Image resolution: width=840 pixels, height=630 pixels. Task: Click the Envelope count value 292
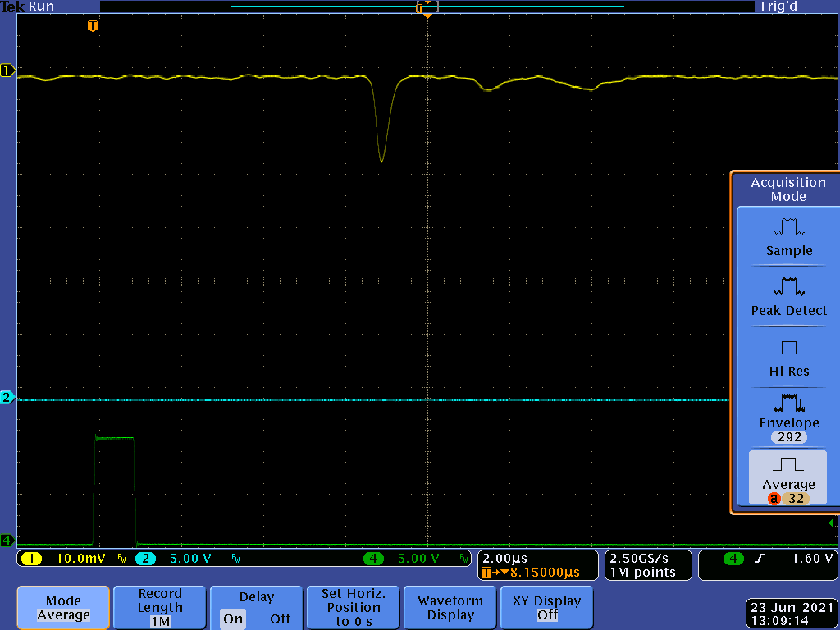(788, 437)
